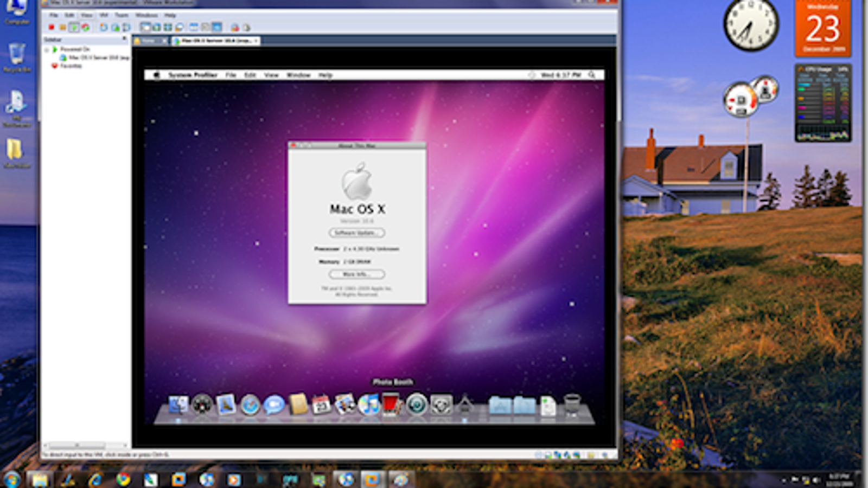Open the Trash in the Mac dock
868x488 pixels.
click(x=572, y=404)
